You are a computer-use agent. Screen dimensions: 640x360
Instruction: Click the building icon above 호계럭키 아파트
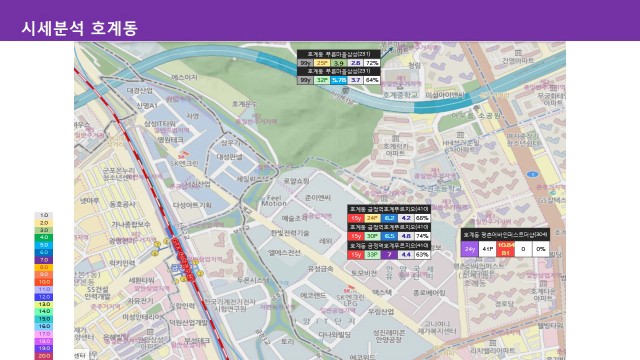click(395, 138)
